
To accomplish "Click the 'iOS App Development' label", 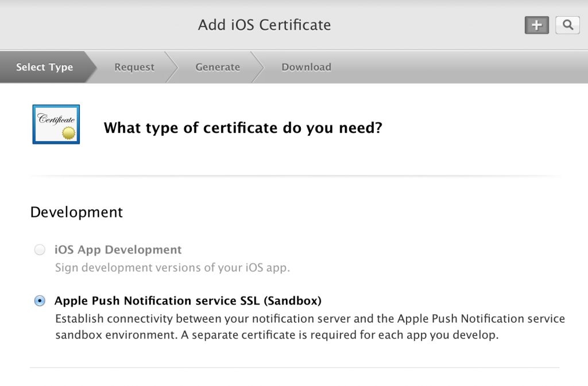I will tap(118, 249).
